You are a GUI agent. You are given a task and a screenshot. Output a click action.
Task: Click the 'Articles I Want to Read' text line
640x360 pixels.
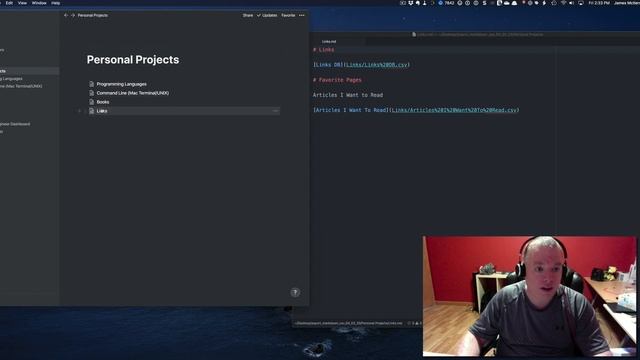pyautogui.click(x=348, y=95)
